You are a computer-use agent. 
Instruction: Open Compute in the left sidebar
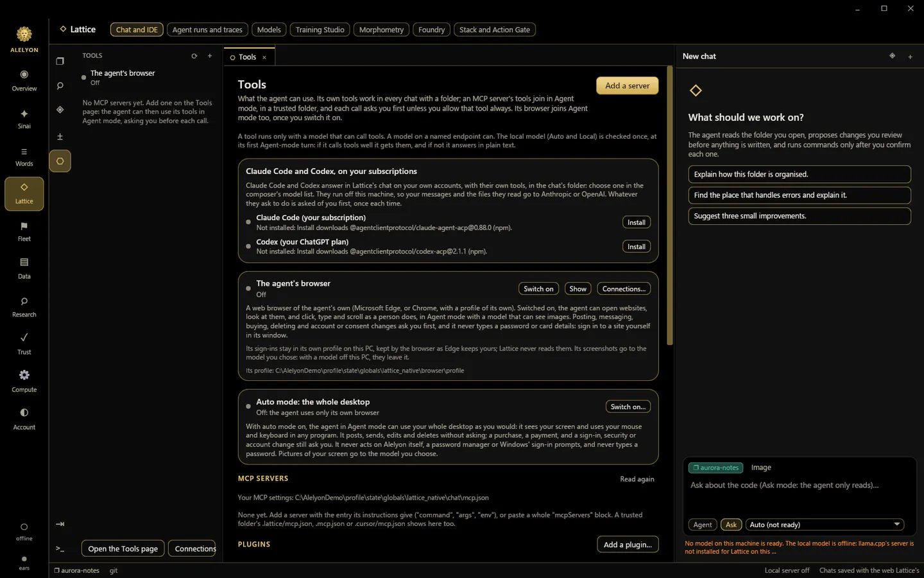point(24,382)
